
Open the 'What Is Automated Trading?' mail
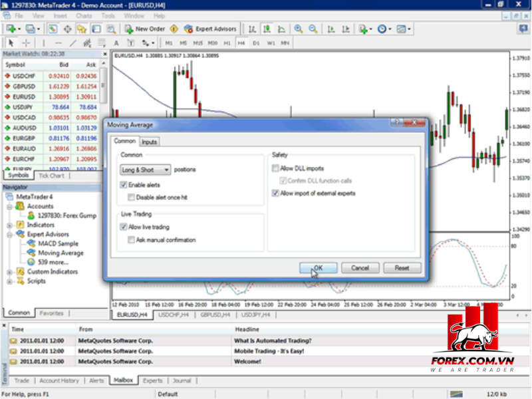[x=273, y=340]
